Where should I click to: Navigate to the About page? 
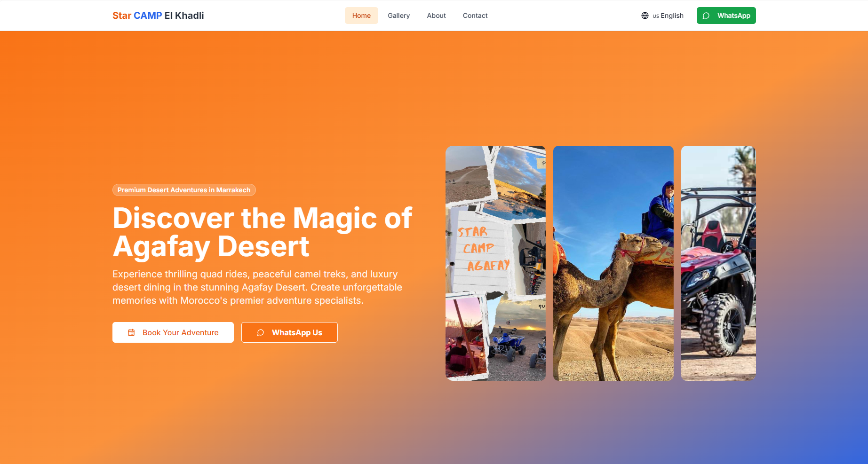[x=437, y=16]
